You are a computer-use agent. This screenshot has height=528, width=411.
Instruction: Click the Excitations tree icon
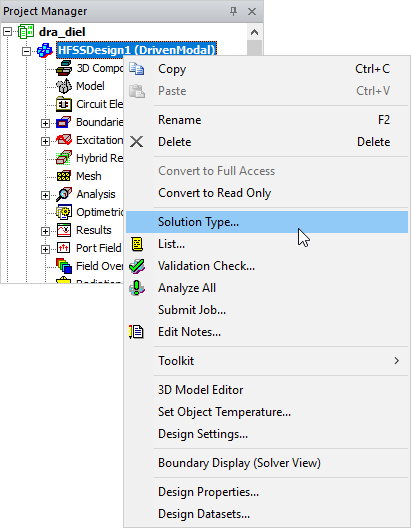64,140
